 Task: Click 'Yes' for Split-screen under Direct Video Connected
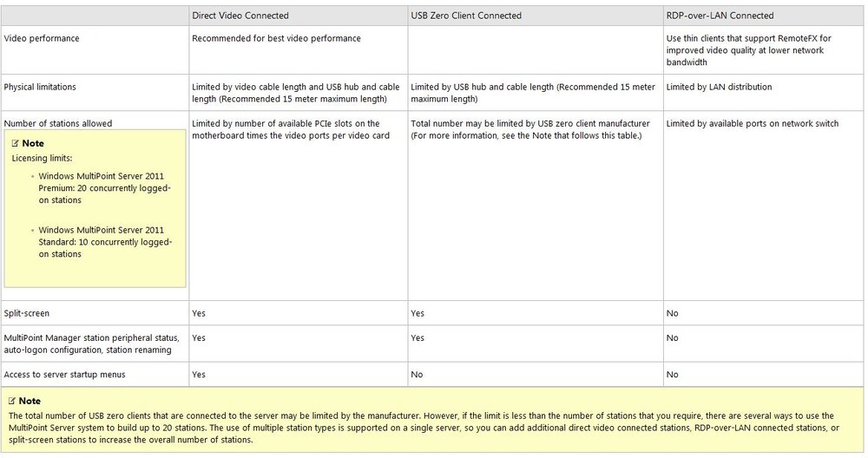coord(199,313)
